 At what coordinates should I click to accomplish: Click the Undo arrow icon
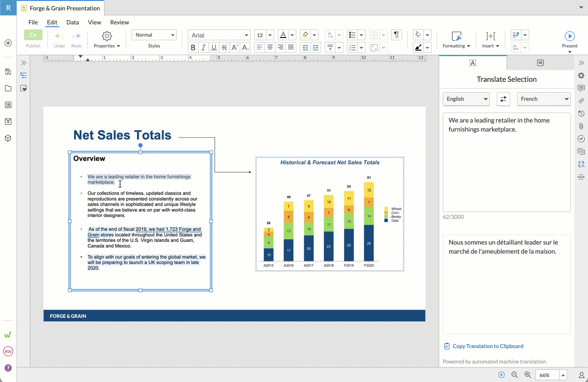(x=59, y=36)
